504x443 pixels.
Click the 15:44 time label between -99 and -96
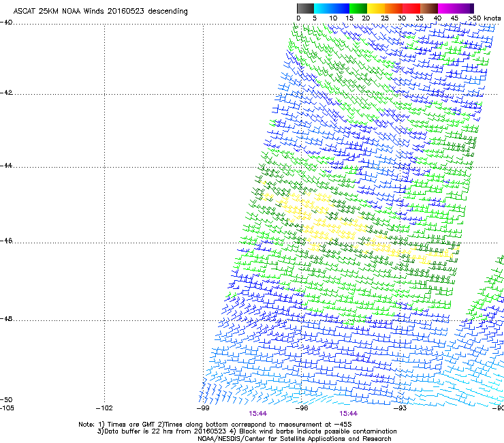257,414
